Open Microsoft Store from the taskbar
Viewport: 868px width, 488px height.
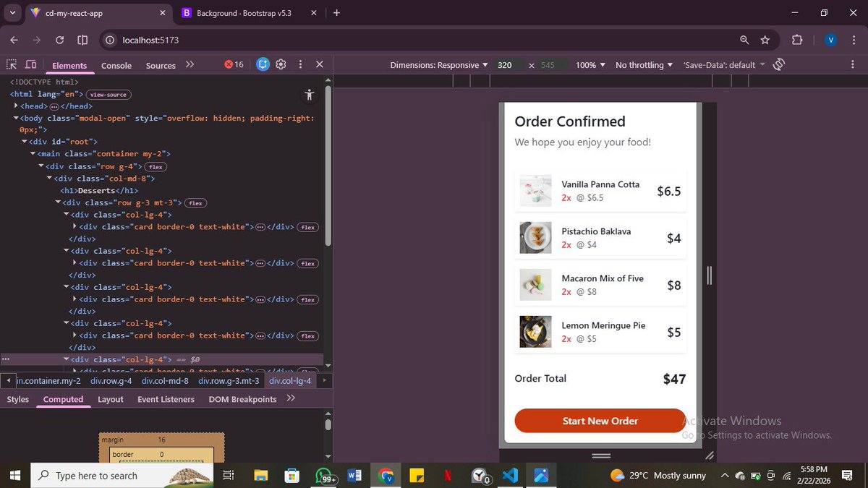(x=292, y=476)
